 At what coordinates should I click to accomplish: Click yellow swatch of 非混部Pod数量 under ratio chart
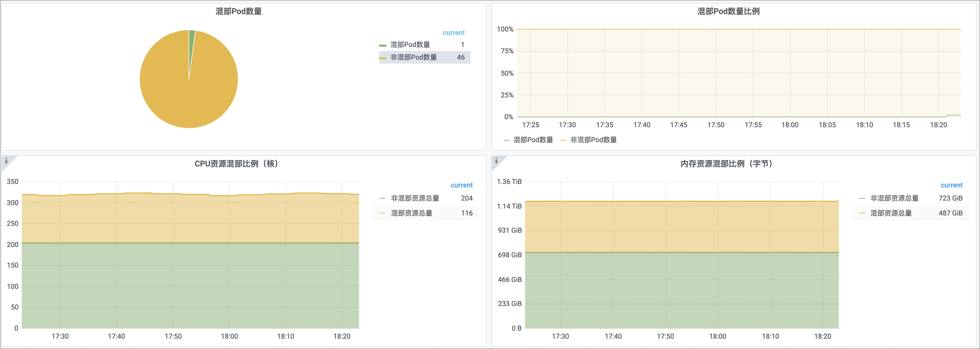[563, 140]
